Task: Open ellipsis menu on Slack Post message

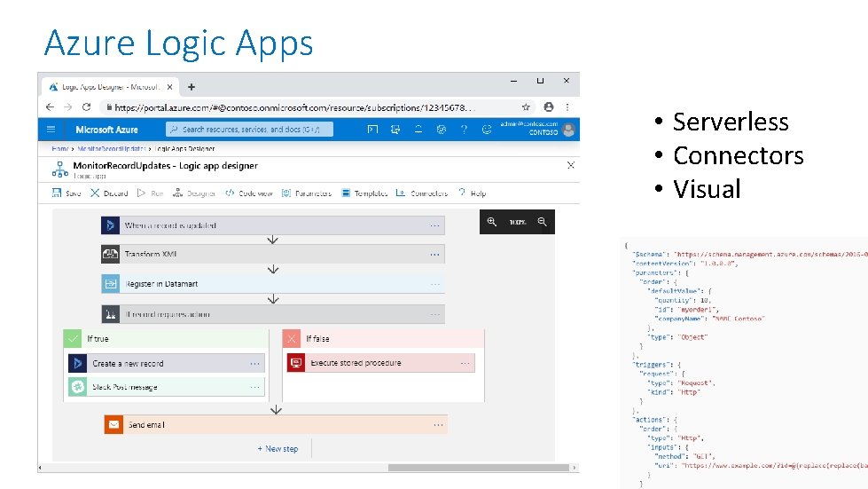Action: coord(254,387)
